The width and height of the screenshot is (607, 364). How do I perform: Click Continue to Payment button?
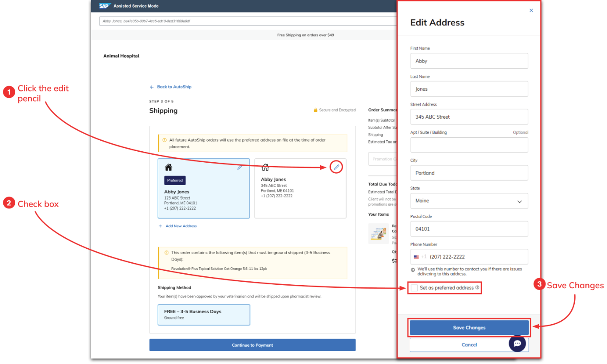[252, 345]
